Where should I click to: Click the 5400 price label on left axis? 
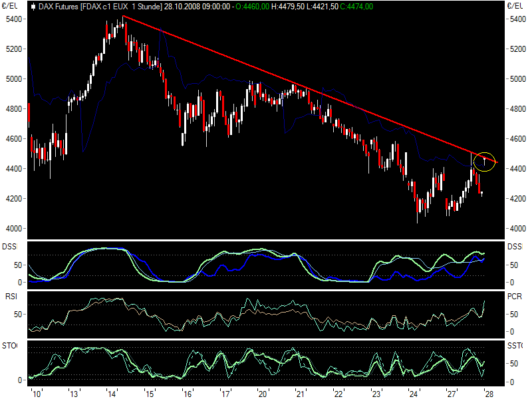pos(14,19)
